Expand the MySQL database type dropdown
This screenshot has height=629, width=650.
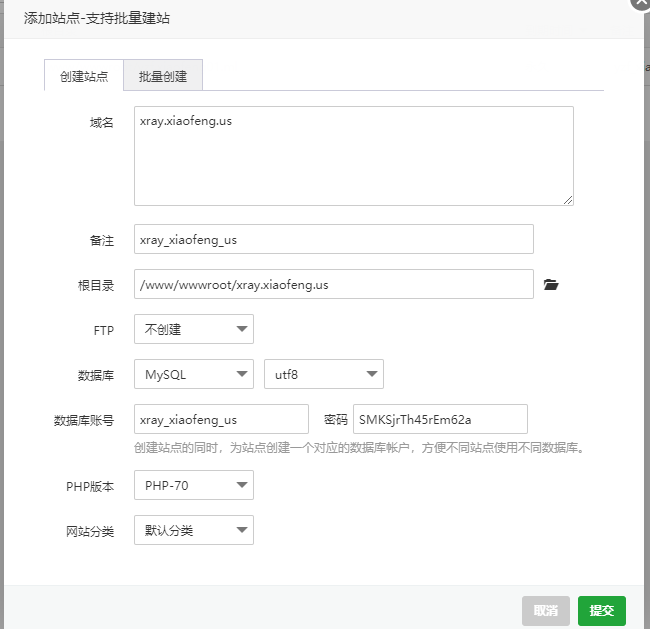194,374
